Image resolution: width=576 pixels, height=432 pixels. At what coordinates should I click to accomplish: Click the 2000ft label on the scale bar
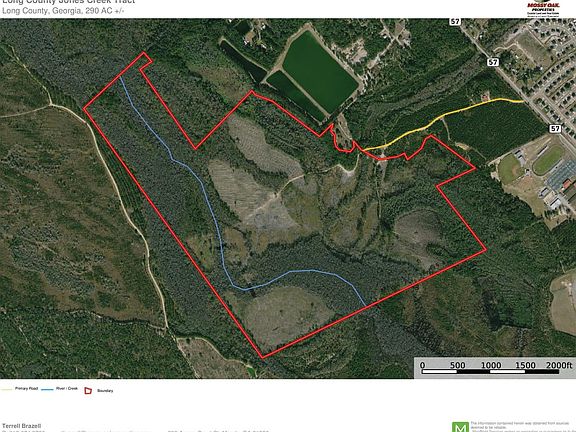[x=559, y=365]
